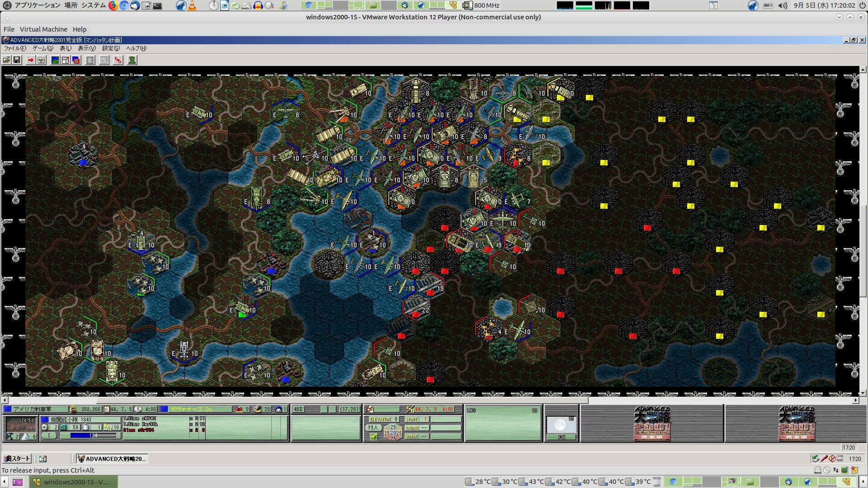Open the ゲーム(G) menu
Image resolution: width=868 pixels, height=488 pixels.
click(x=43, y=48)
